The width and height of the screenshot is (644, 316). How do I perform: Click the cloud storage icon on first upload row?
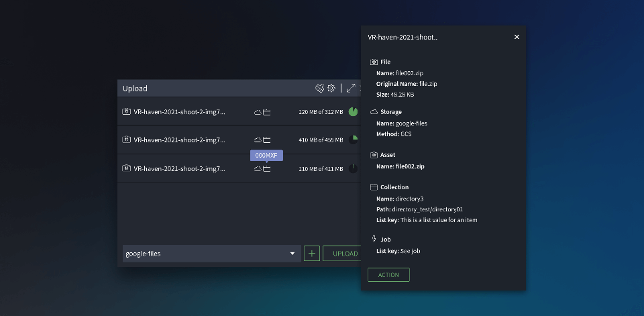258,112
